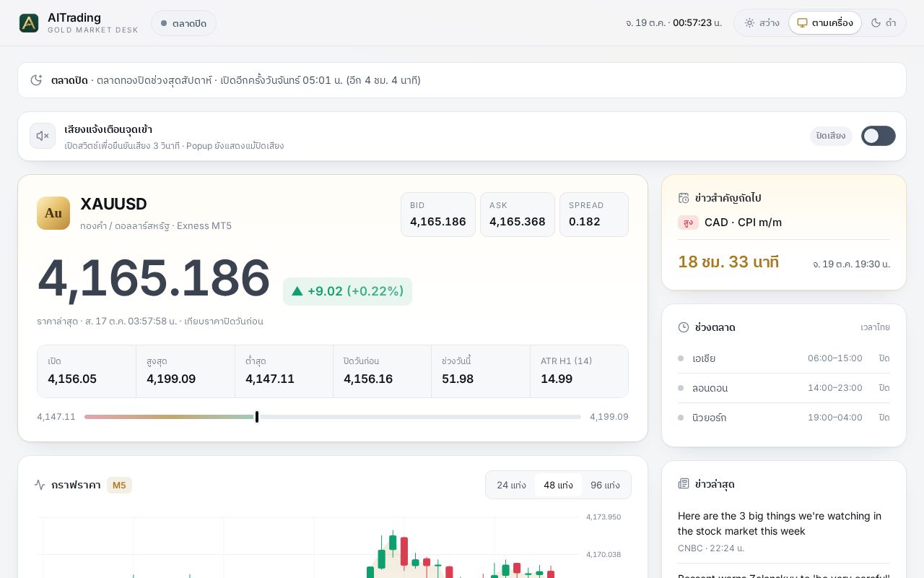
Task: Click the ช่วงวันนี้ 51.98 cell
Action: click(x=481, y=371)
